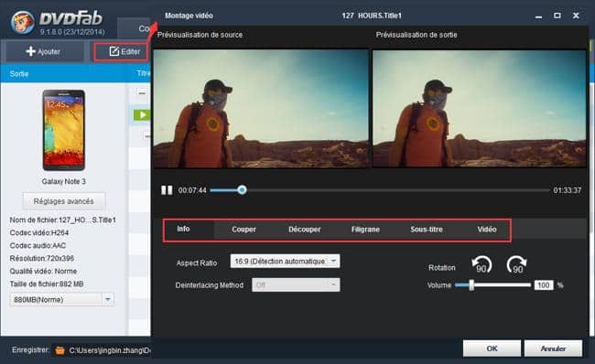Open Réglages avancés settings
The image size is (595, 364).
[x=64, y=201]
